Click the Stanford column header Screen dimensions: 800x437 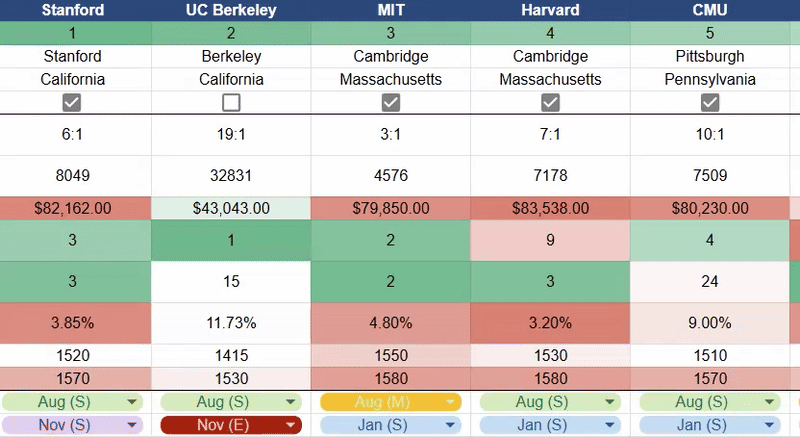(x=72, y=10)
